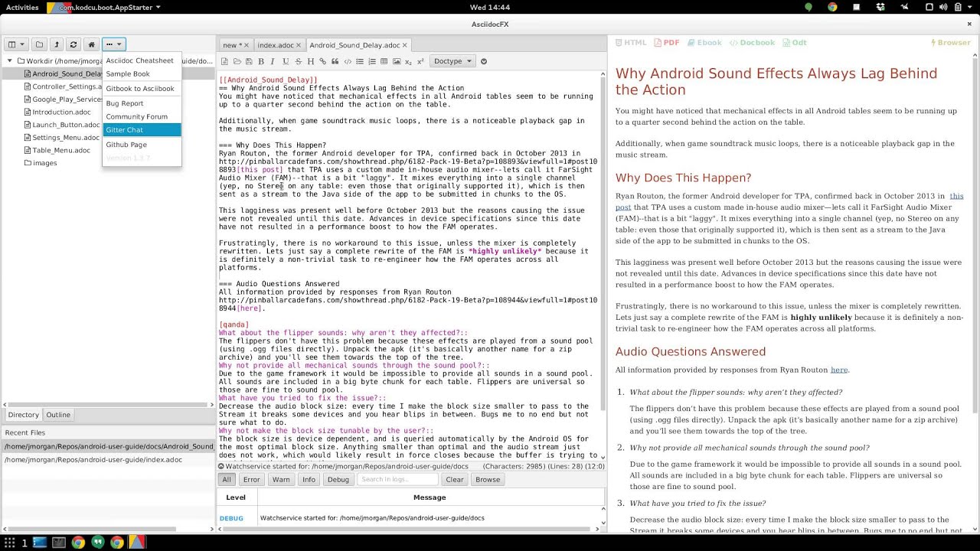Click the Browse logs button

point(488,480)
